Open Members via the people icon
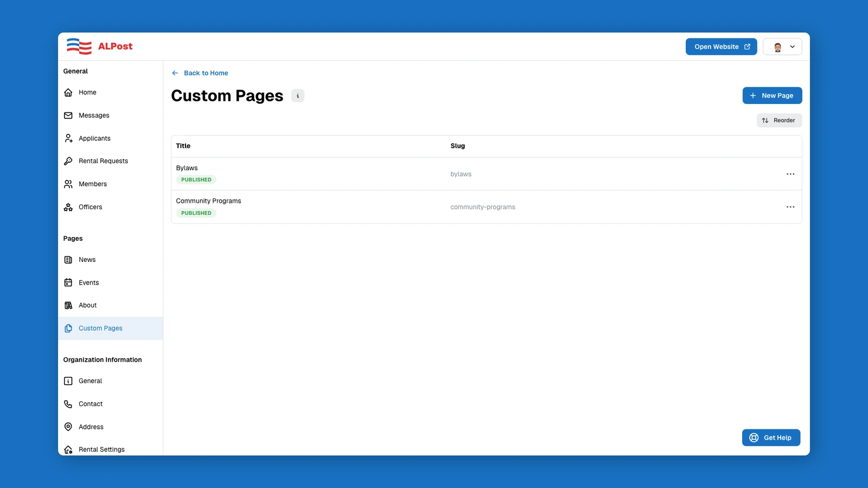Image resolution: width=868 pixels, height=488 pixels. (68, 184)
